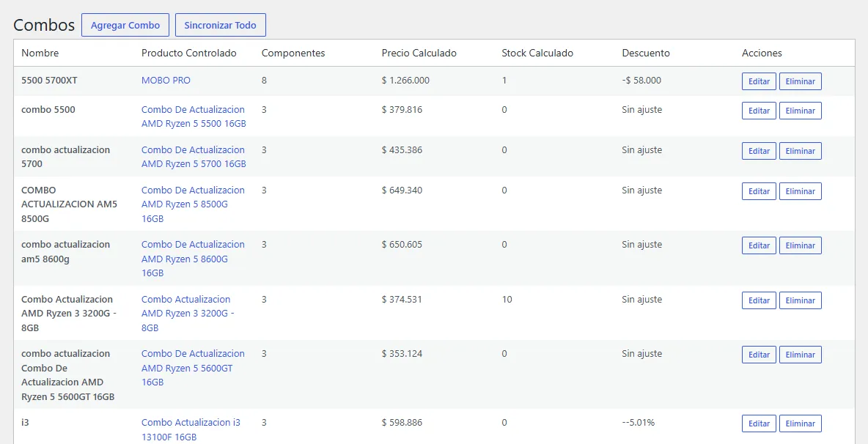Eliminar combo actualizacion 5700
This screenshot has width=868, height=444.
800,151
